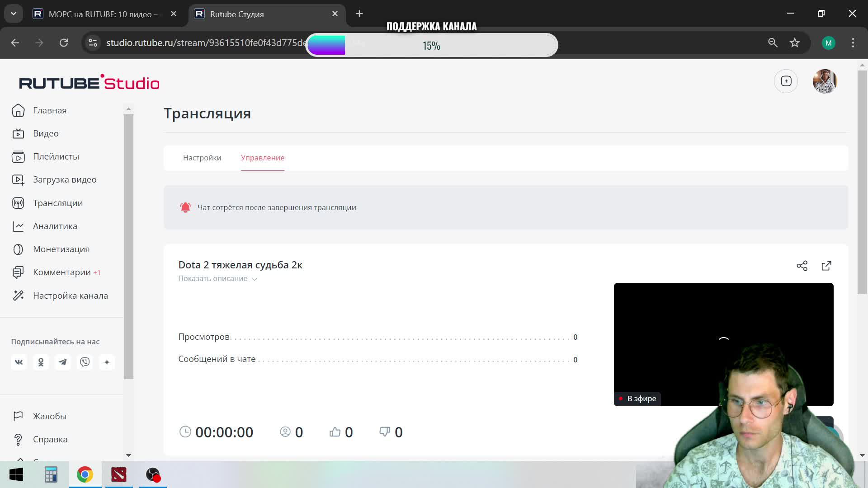The height and width of the screenshot is (488, 868).
Task: Open the Видео section icon
Action: click(x=18, y=133)
